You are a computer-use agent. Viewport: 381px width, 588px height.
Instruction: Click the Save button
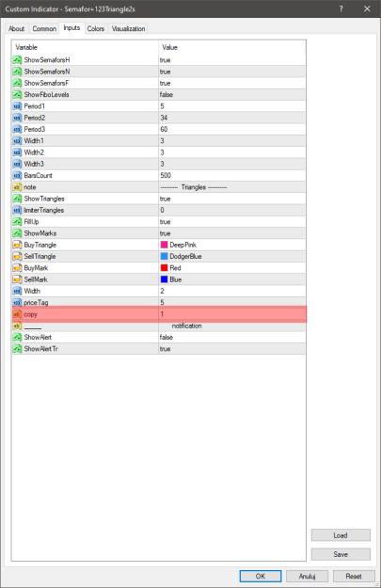pos(341,554)
